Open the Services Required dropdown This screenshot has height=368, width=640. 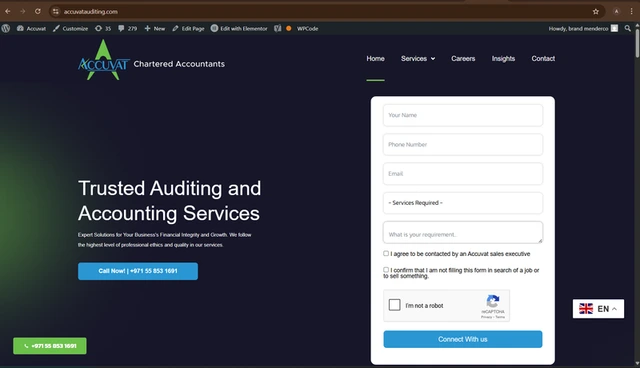[x=463, y=203]
